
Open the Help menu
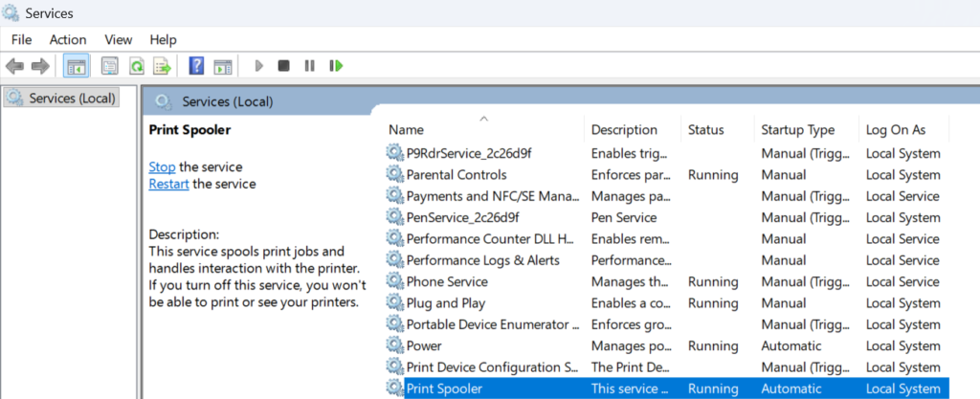point(163,39)
